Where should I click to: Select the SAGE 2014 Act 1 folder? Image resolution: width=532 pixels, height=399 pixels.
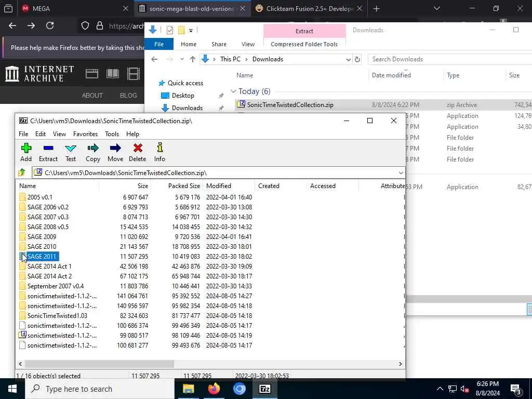49,267
